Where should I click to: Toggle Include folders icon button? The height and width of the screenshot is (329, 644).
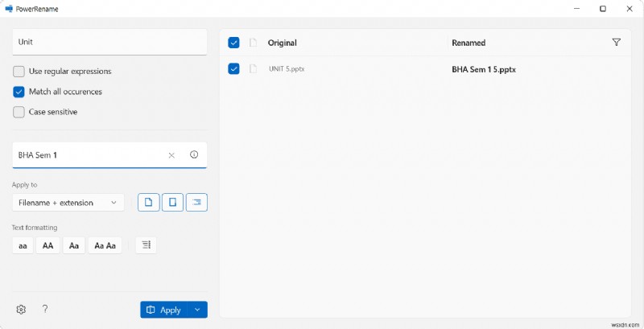[172, 202]
